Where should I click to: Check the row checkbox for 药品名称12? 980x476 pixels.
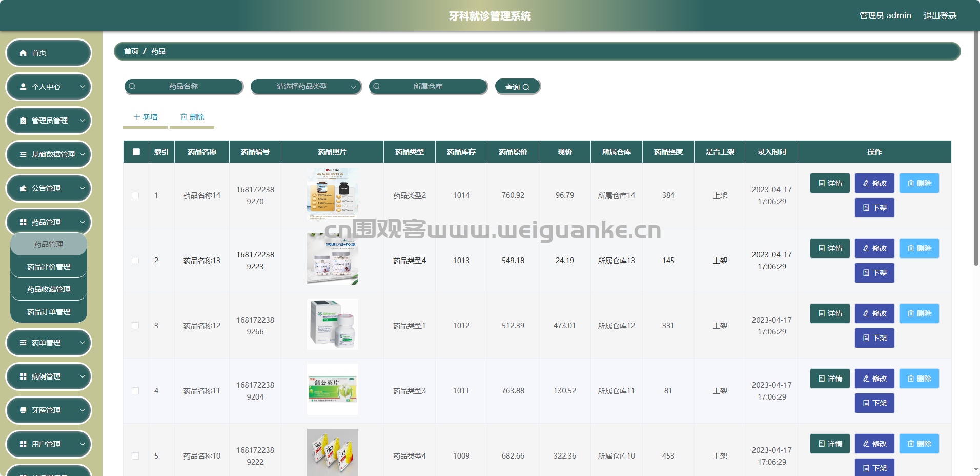pyautogui.click(x=135, y=326)
